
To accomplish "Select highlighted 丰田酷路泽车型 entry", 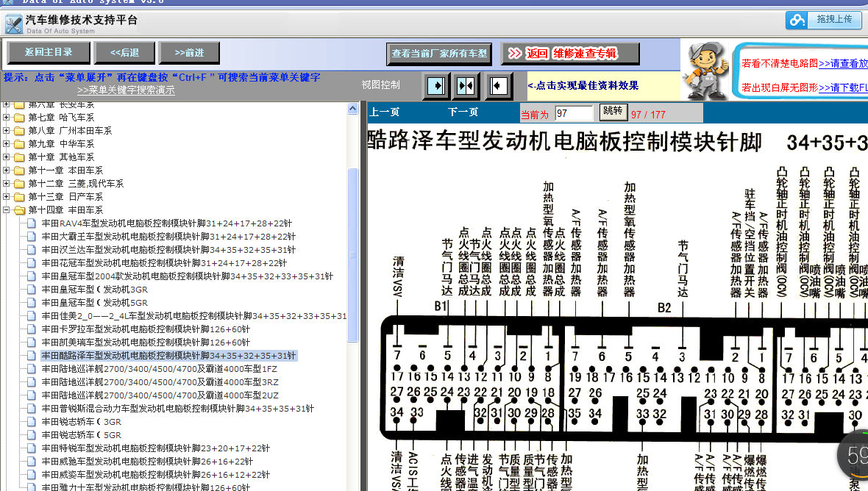I will tap(169, 356).
